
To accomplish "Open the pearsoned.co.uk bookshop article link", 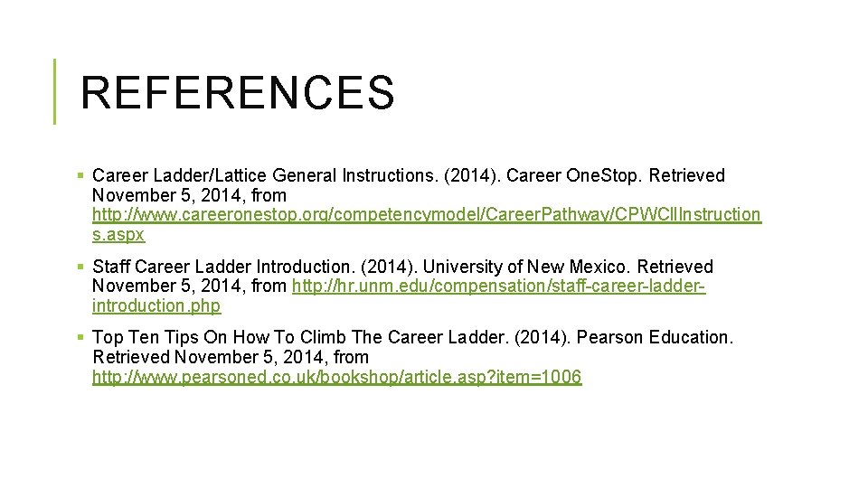I will tap(336, 378).
